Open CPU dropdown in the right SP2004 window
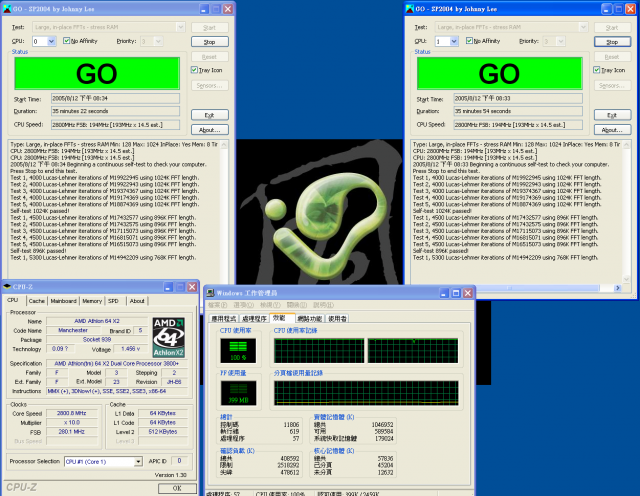 [x=454, y=41]
